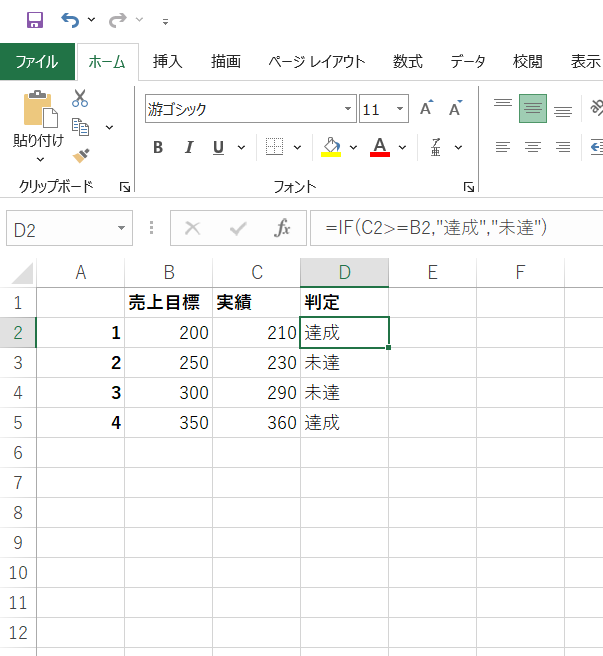Click the Paste clipboard icon
The height and width of the screenshot is (656, 603).
point(38,109)
